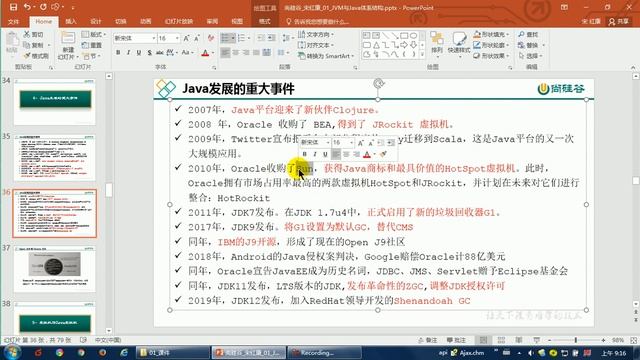Click the Decrease Indent icon
This screenshot has height=360, width=640.
[261, 38]
